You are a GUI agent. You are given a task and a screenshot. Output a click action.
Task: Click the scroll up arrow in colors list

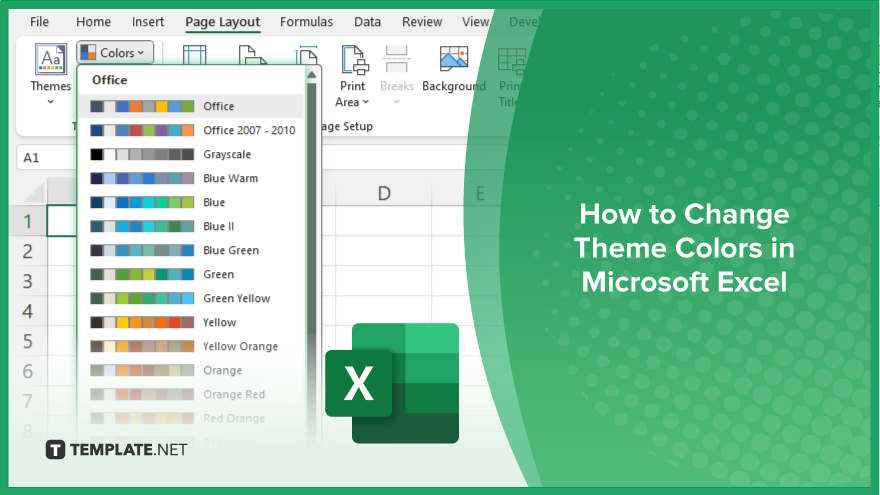tap(311, 75)
